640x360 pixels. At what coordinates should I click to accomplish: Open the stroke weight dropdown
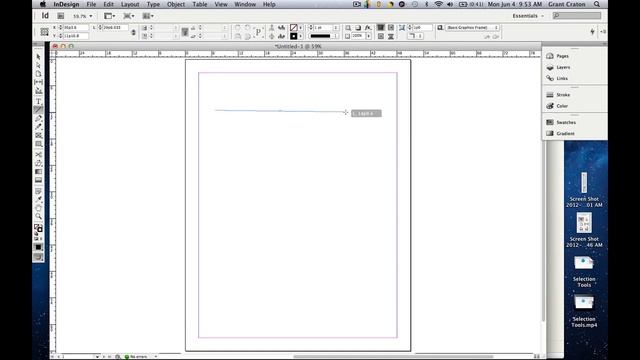coord(336,27)
